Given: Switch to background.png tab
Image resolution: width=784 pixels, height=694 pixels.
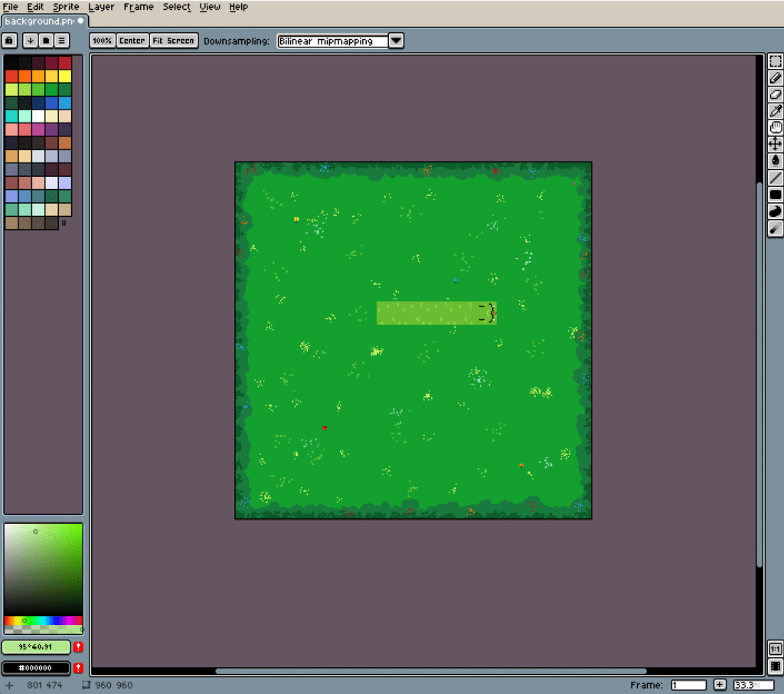Looking at the screenshot, I should (38, 21).
